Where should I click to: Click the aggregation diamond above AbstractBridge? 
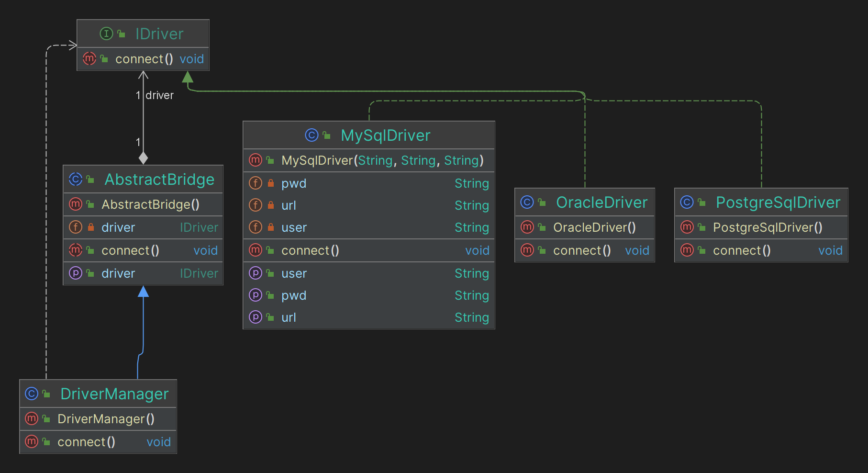(x=143, y=158)
